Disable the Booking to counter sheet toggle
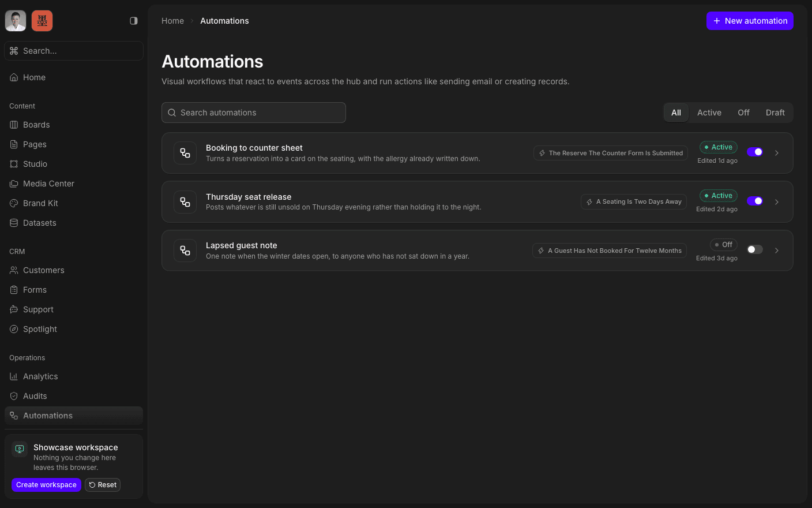The height and width of the screenshot is (508, 812). click(755, 152)
